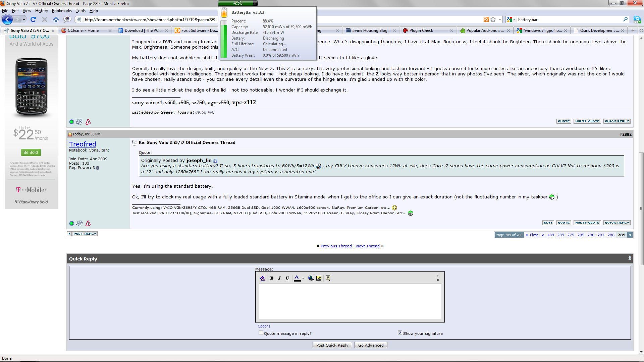Click the report post triangle on post #2882
Screen dimensions: 644x362
pyautogui.click(x=88, y=223)
